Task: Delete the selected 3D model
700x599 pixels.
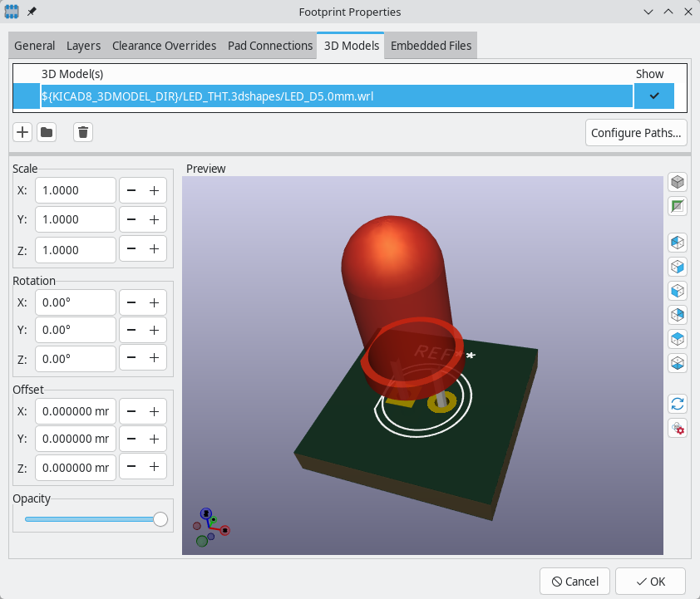Action: [82, 132]
